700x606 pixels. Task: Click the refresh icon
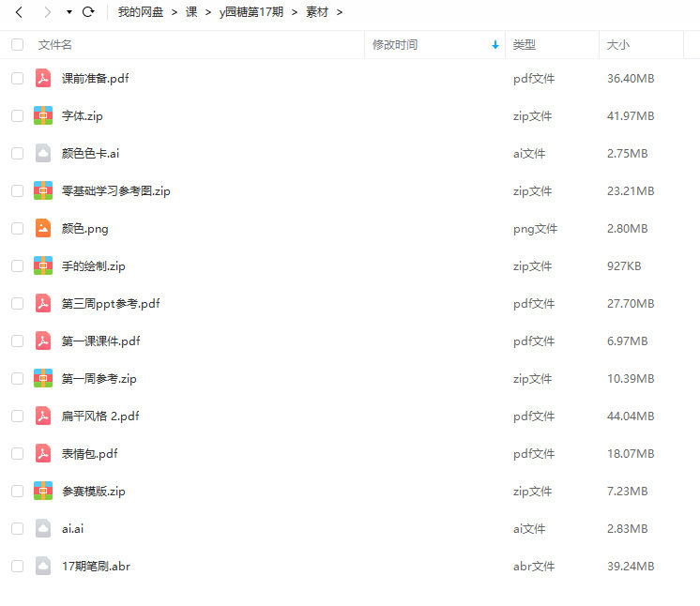point(88,12)
